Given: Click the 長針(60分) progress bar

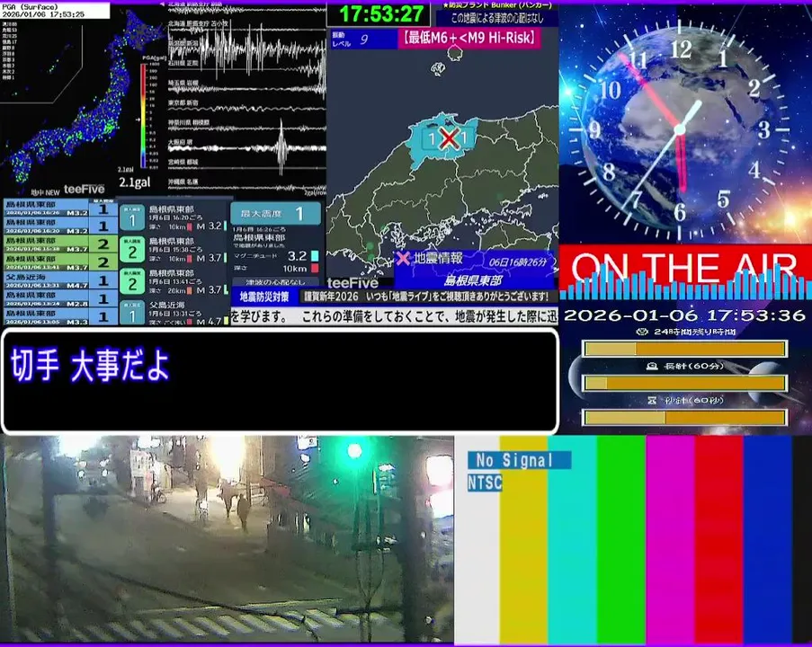Looking at the screenshot, I should 685,383.
